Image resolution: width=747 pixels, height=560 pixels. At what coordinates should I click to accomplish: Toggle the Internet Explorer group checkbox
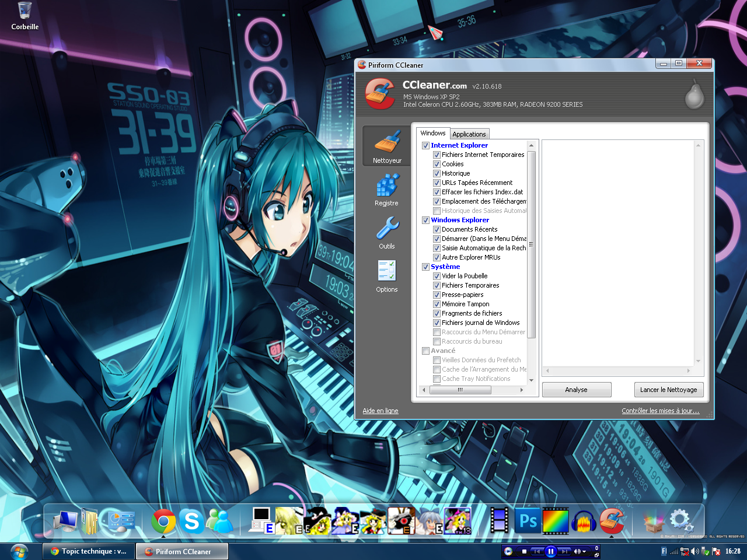[x=425, y=145]
